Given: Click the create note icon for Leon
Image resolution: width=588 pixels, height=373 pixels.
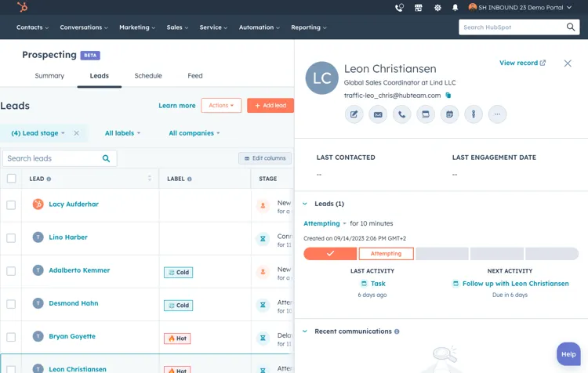Looking at the screenshot, I should coord(354,114).
